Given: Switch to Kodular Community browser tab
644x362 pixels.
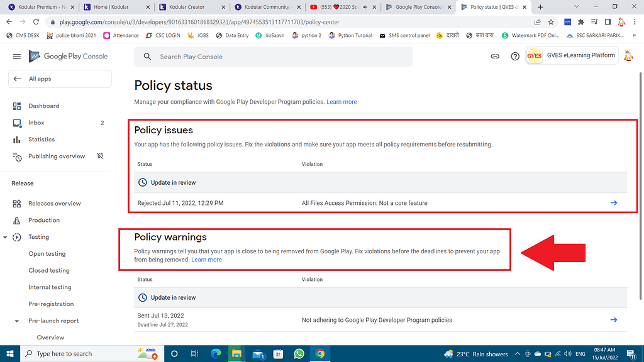Looking at the screenshot, I should tap(267, 7).
